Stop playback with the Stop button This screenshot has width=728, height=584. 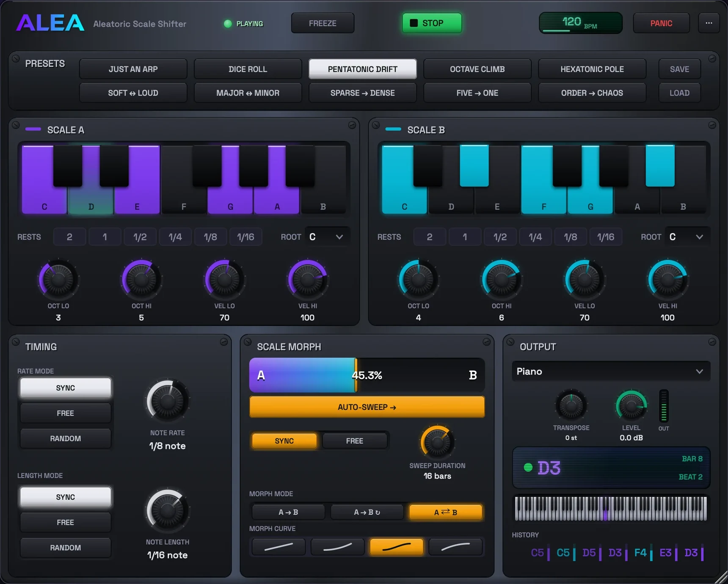pos(432,23)
